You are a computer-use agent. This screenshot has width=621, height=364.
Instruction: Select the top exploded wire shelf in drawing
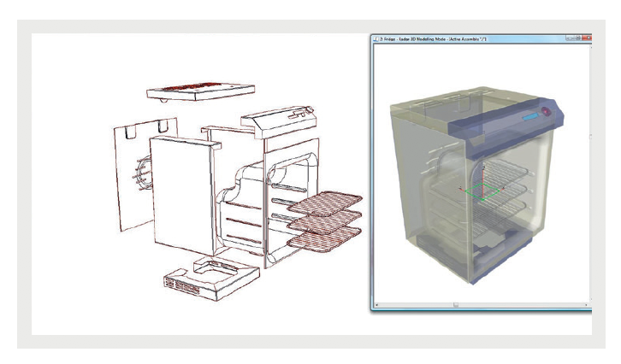coord(325,203)
